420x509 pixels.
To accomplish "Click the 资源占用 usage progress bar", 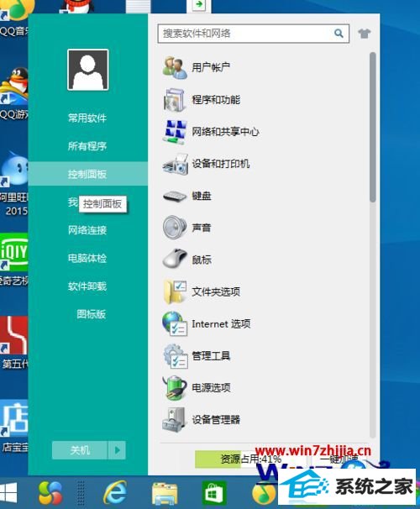I will [x=250, y=459].
